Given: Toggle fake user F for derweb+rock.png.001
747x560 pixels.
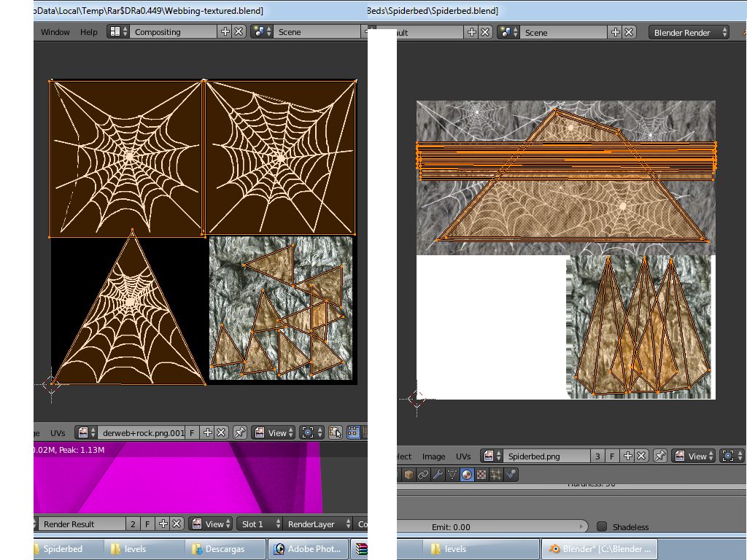Looking at the screenshot, I should click(193, 432).
